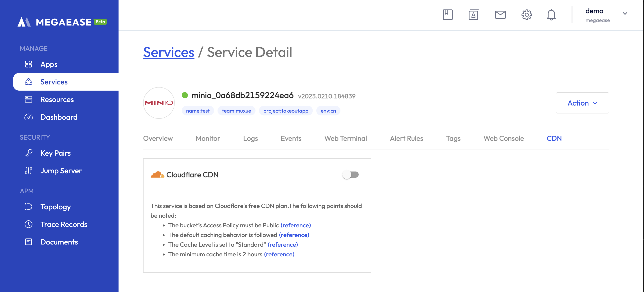Open the Access Policy reference link

[295, 225]
